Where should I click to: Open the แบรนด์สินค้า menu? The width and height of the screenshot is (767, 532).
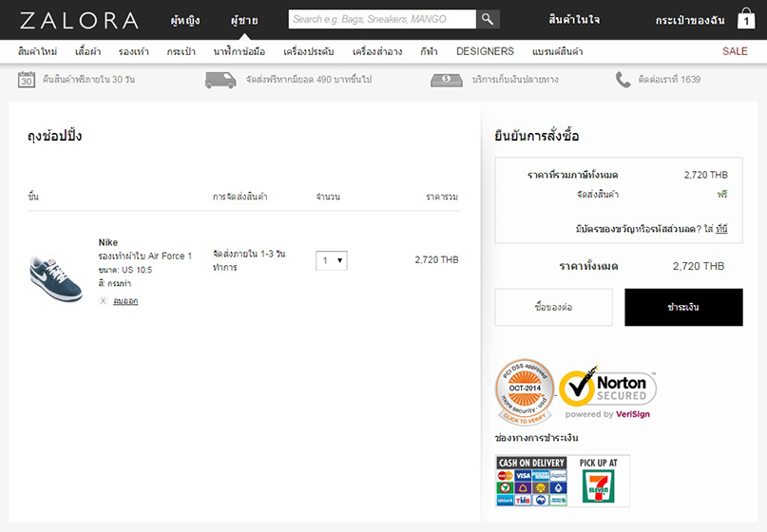(x=558, y=51)
